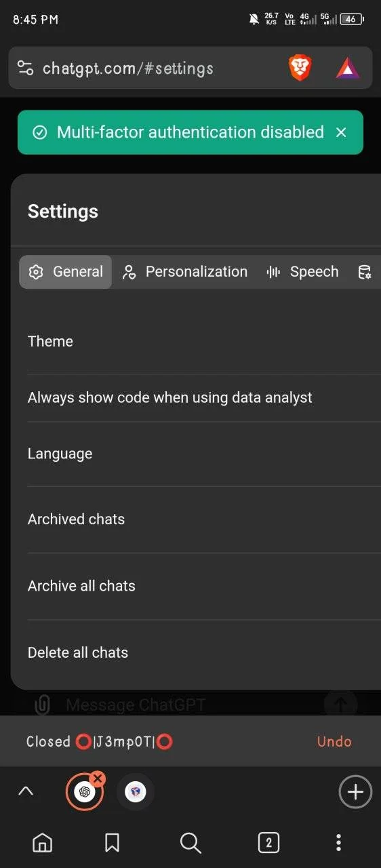Open the tab switcher showing 2 tabs
Viewport: 381px width, 868px height.
click(268, 843)
